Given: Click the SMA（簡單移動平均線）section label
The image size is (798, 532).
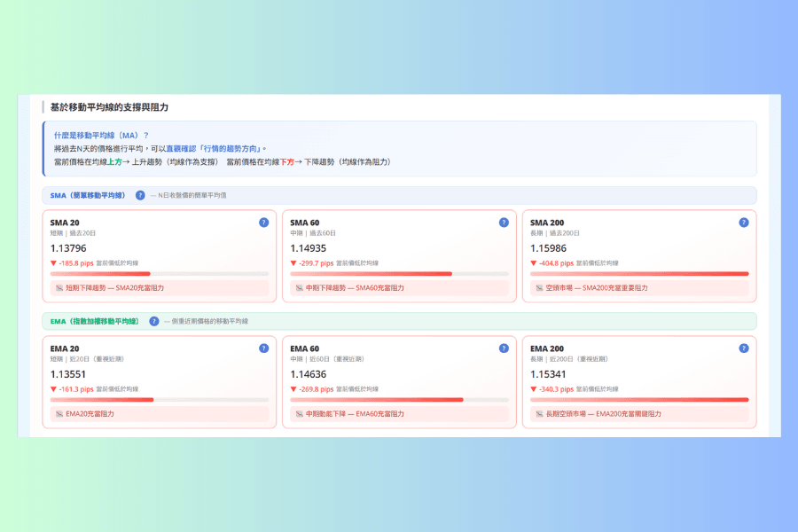Looking at the screenshot, I should (88, 195).
